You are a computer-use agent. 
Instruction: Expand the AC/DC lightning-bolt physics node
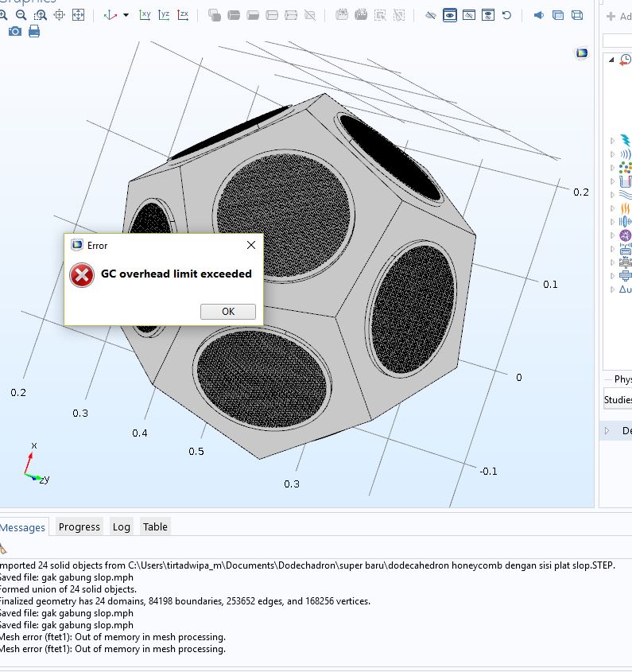(x=611, y=141)
